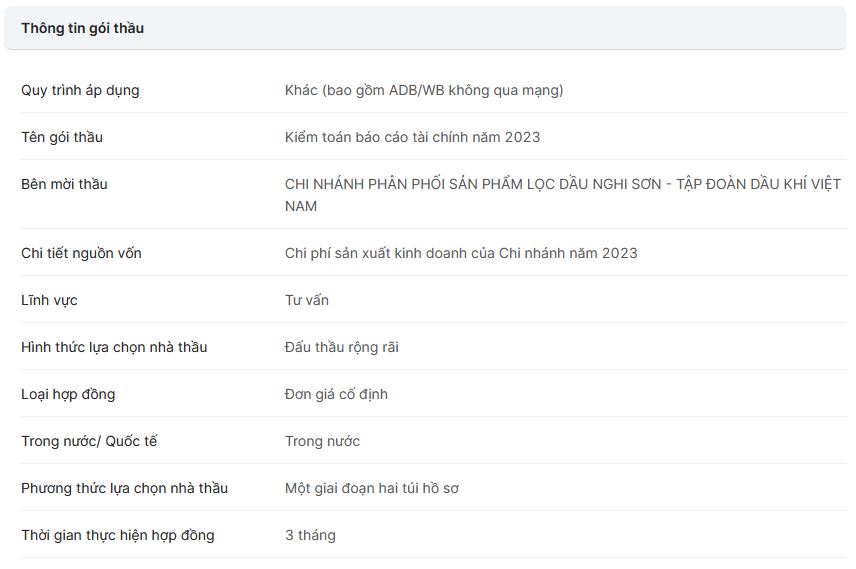This screenshot has height=569, width=856.
Task: Click 'Một giai đoạn hai túi hồ sơ'
Action: point(372,488)
